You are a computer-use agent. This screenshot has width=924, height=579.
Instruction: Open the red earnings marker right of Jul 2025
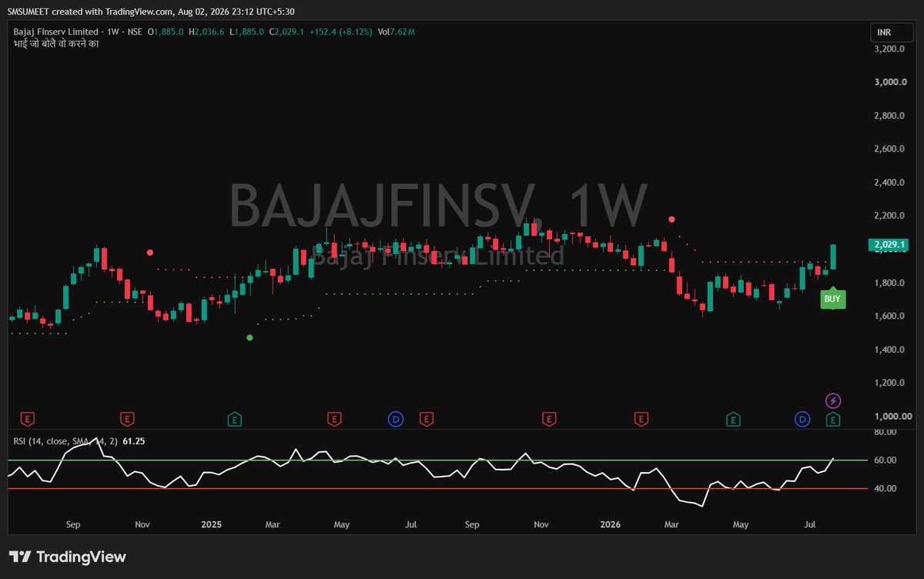point(426,420)
